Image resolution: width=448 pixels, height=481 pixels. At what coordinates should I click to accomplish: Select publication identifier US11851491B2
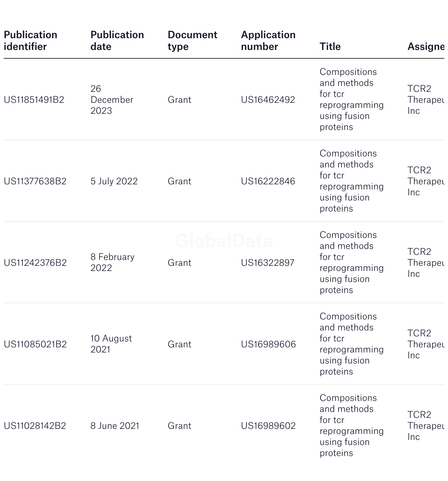tap(34, 100)
